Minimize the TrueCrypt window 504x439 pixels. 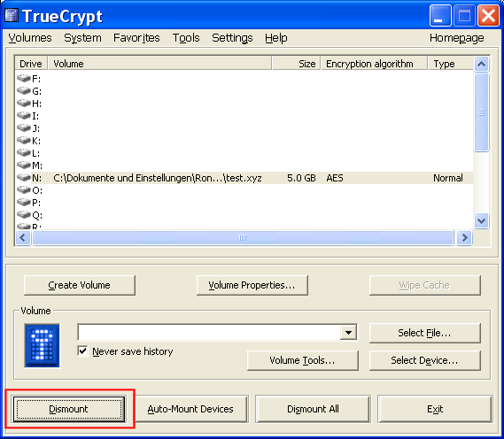(x=440, y=15)
